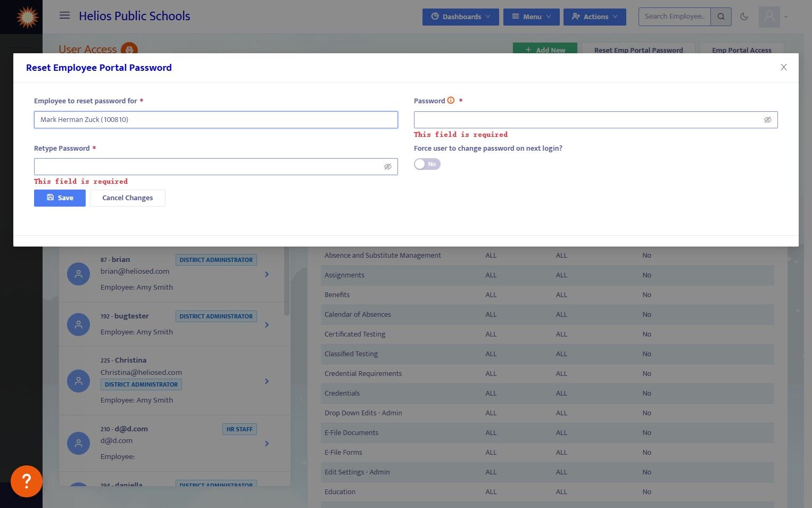Screen dimensions: 812x508
Task: Toggle force password change on next login
Action: 427,164
